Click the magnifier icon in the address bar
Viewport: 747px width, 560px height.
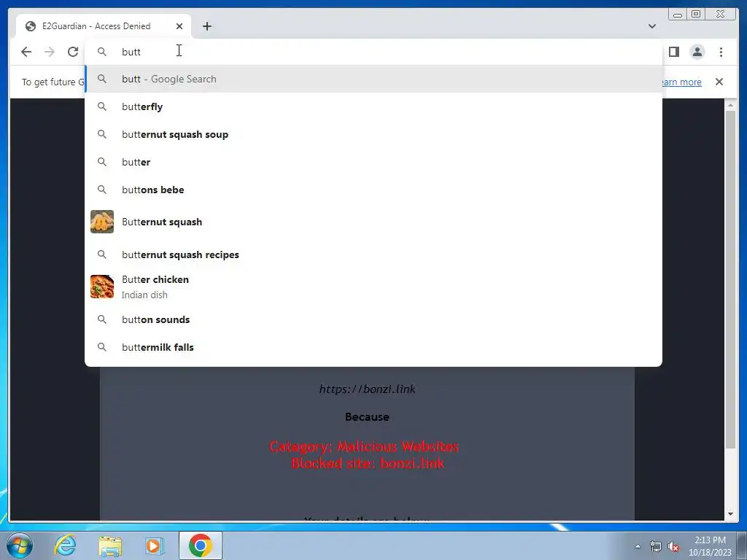coord(102,52)
